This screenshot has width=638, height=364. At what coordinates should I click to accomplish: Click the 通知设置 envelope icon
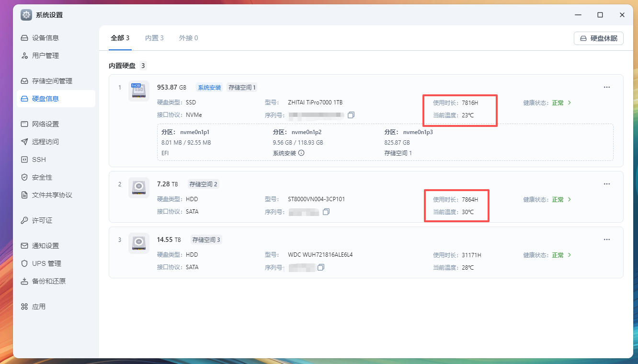(24, 246)
